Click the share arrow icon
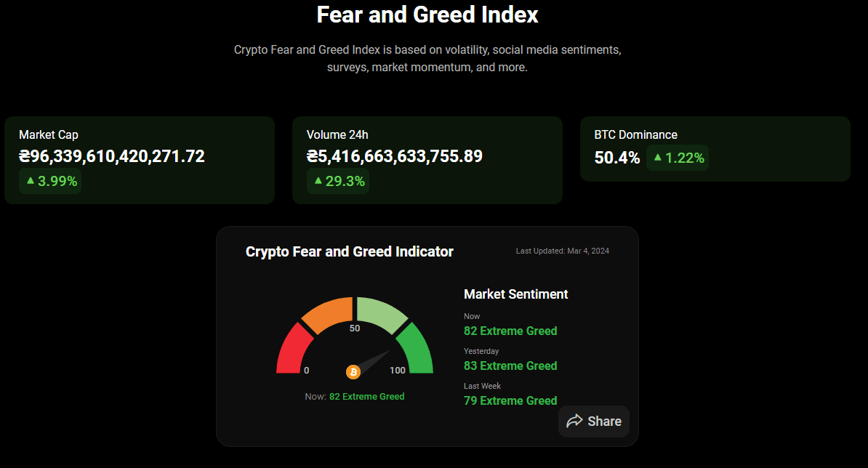The width and height of the screenshot is (868, 468). coord(574,421)
